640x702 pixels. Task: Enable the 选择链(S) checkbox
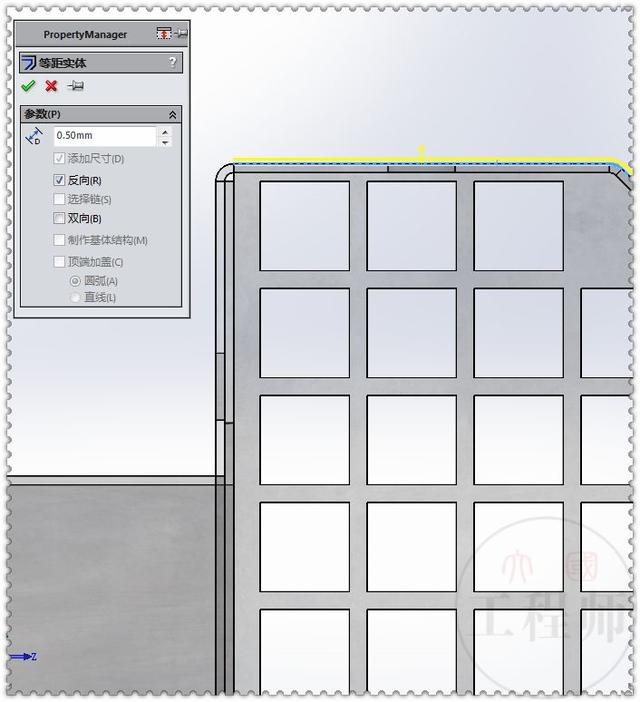tap(59, 199)
